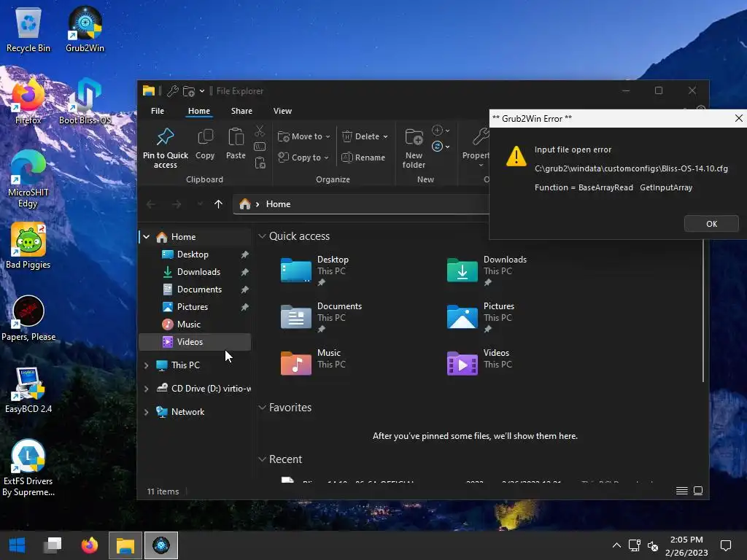Click the Properties wrench in title bar

pos(173,91)
